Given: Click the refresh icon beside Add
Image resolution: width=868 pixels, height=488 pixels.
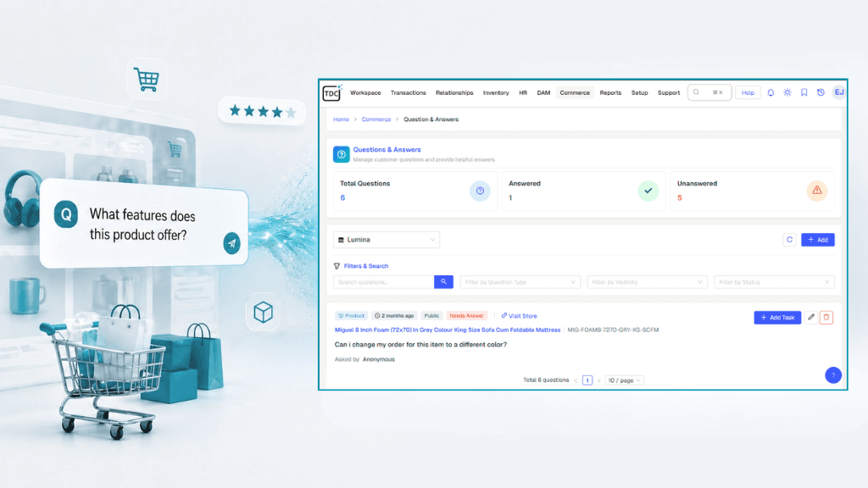Looking at the screenshot, I should [x=789, y=240].
